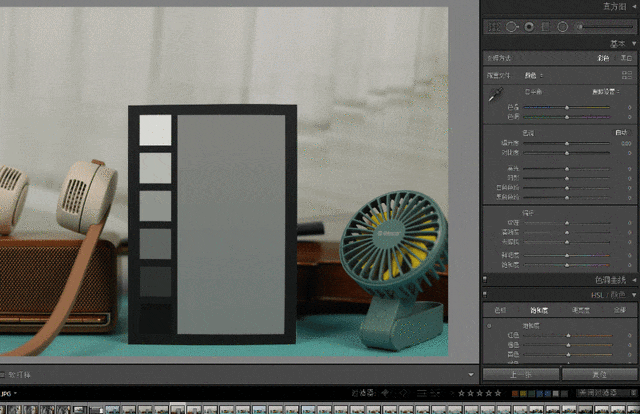
Task: Pick the White Balance eyedropper tool
Action: point(494,97)
